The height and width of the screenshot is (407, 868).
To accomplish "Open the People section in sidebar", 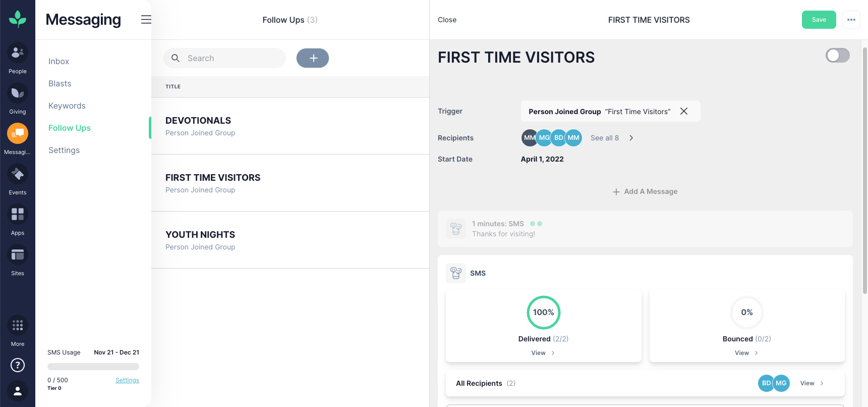I will (18, 53).
